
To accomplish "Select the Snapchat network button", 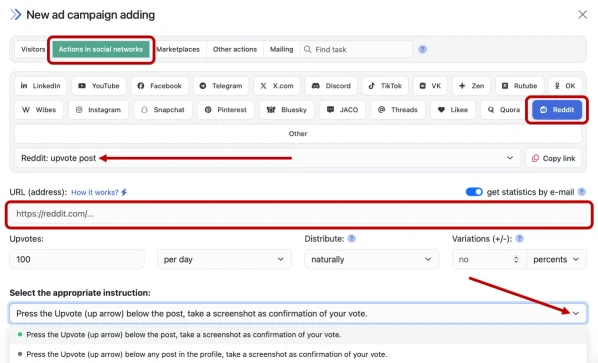I will 163,110.
